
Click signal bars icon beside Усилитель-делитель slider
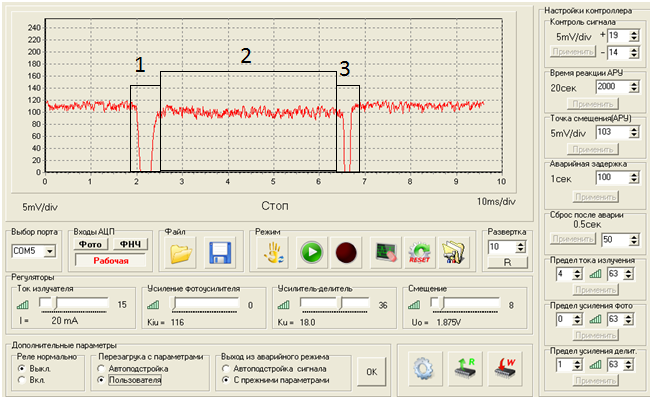(284, 305)
